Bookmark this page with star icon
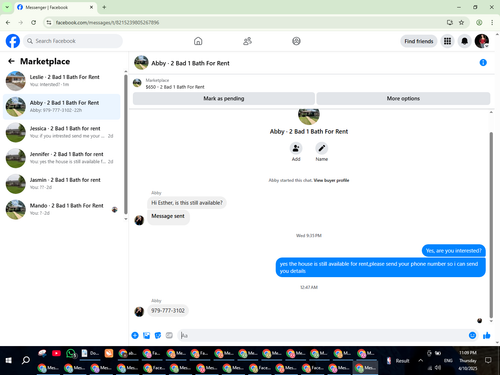 (461, 22)
